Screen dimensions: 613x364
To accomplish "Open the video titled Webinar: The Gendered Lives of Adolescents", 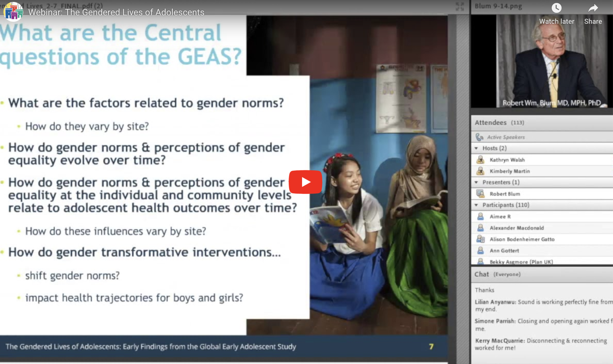I will pos(116,12).
